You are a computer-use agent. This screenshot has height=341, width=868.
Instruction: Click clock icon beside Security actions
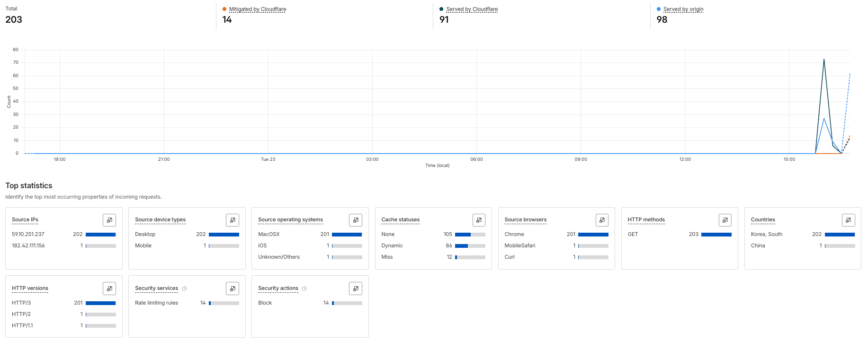point(304,289)
